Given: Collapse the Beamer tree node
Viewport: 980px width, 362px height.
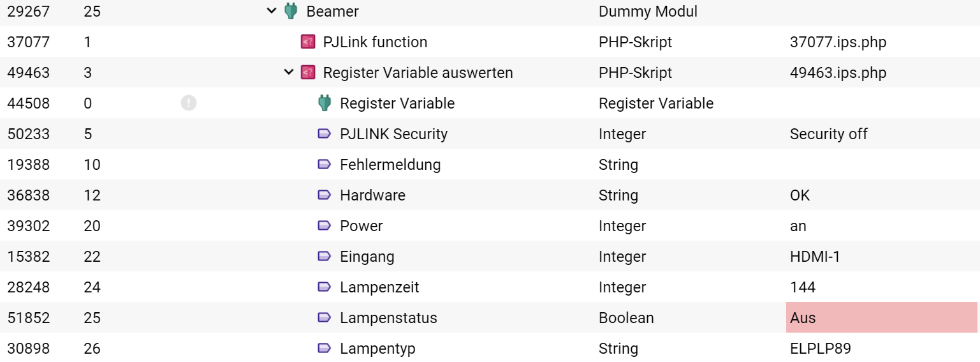Looking at the screenshot, I should (x=272, y=11).
